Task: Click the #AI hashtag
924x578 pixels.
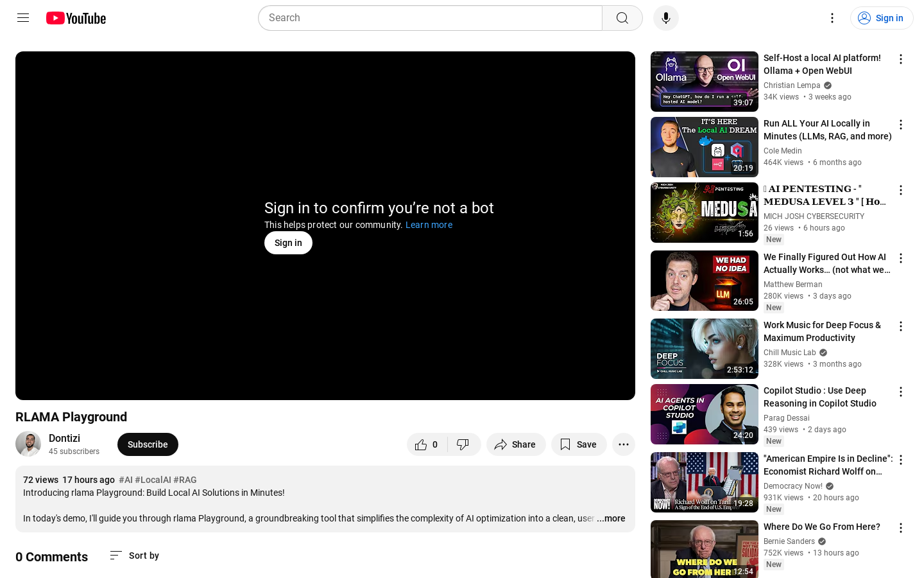Action: (126, 480)
